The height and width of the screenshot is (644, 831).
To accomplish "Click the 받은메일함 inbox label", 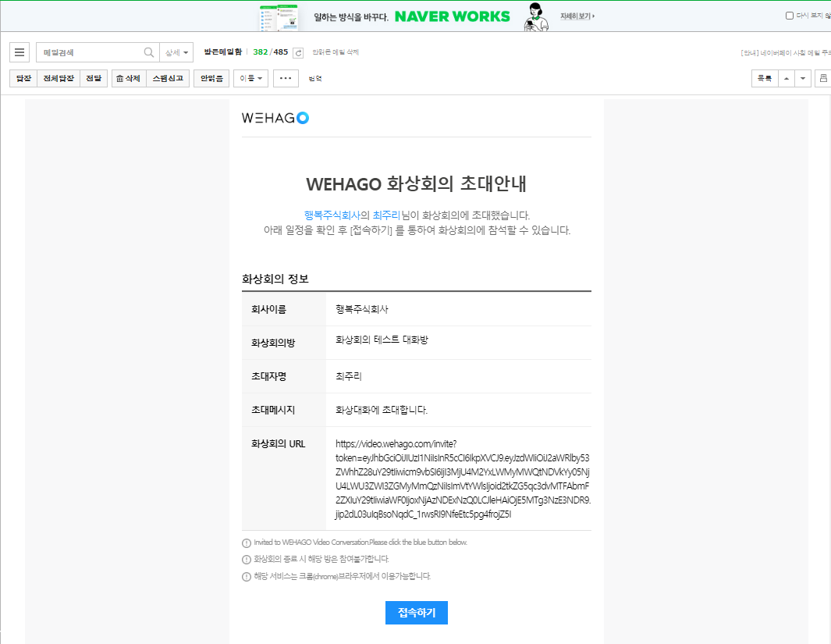I will [x=223, y=52].
